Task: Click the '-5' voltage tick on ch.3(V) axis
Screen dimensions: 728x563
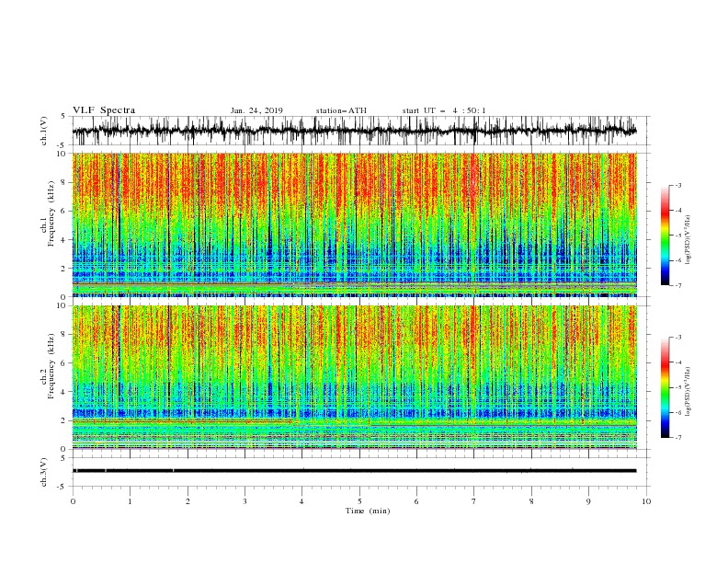Action: 63,487
